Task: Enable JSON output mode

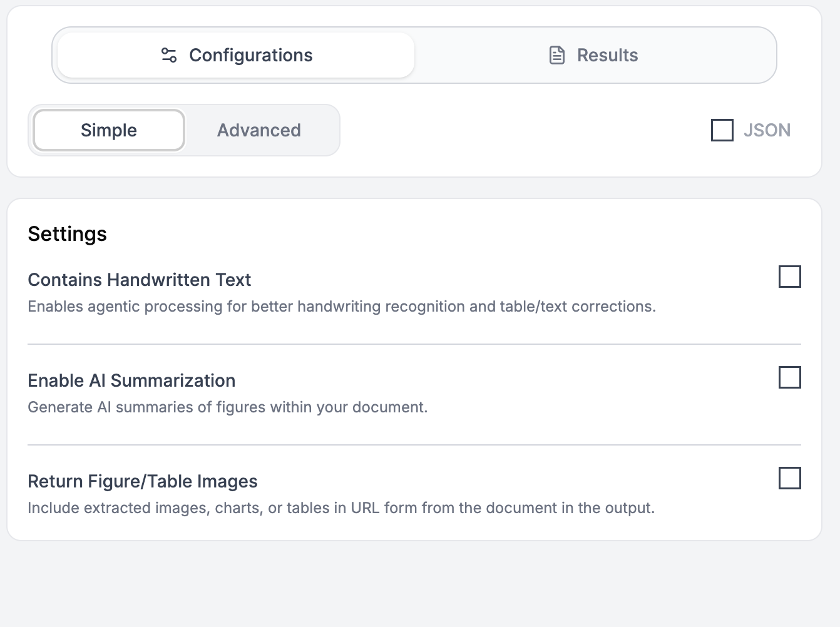Action: click(x=722, y=130)
